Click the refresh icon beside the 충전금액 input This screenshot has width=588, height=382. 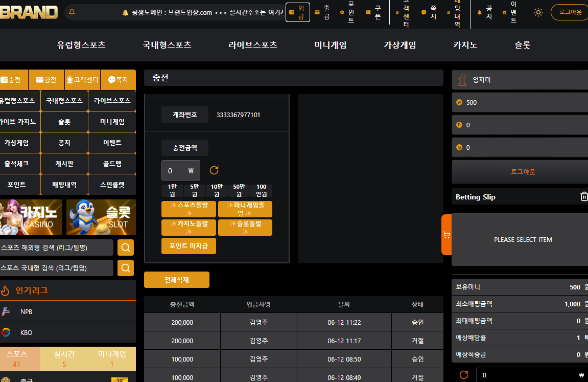tap(214, 170)
